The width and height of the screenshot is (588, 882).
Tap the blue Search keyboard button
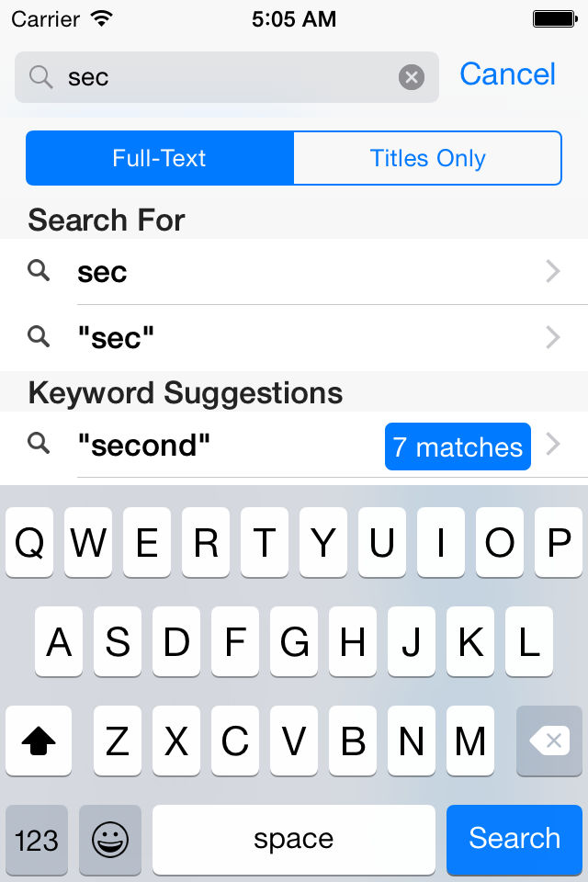click(514, 839)
